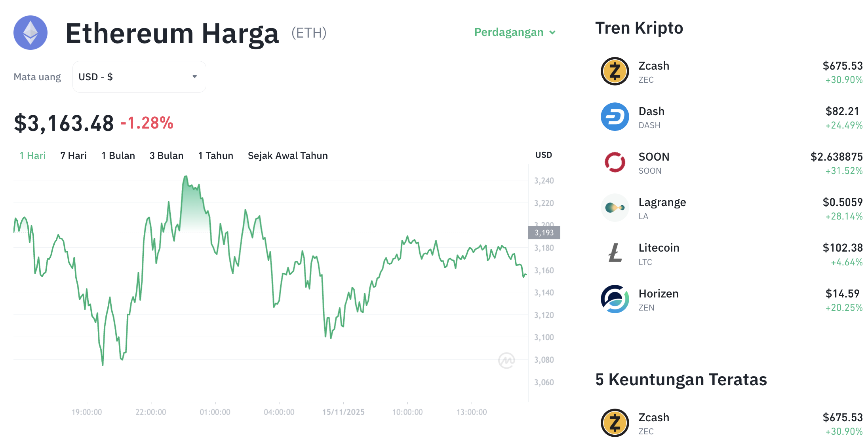Open the USD currency selector
Viewport: 868px width, 447px height.
(139, 76)
